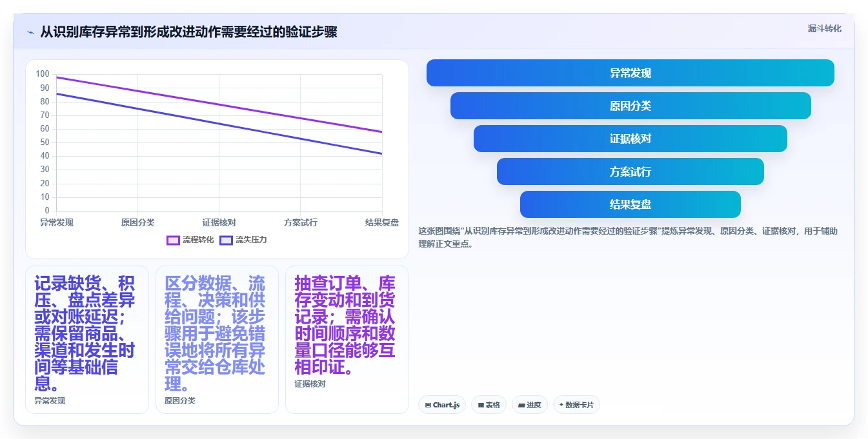Click the 异常发现 label under first card
Screen dimensions: 868x439
[50, 400]
